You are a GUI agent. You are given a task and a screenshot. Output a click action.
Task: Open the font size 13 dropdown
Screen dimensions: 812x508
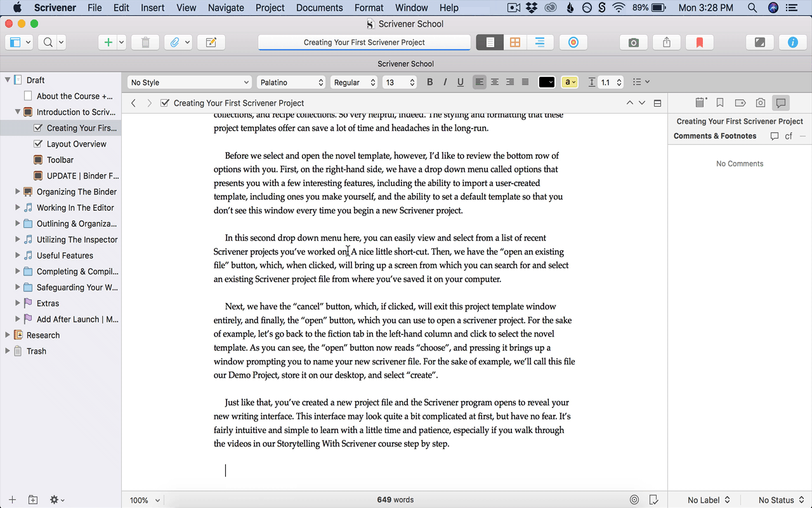pyautogui.click(x=400, y=83)
